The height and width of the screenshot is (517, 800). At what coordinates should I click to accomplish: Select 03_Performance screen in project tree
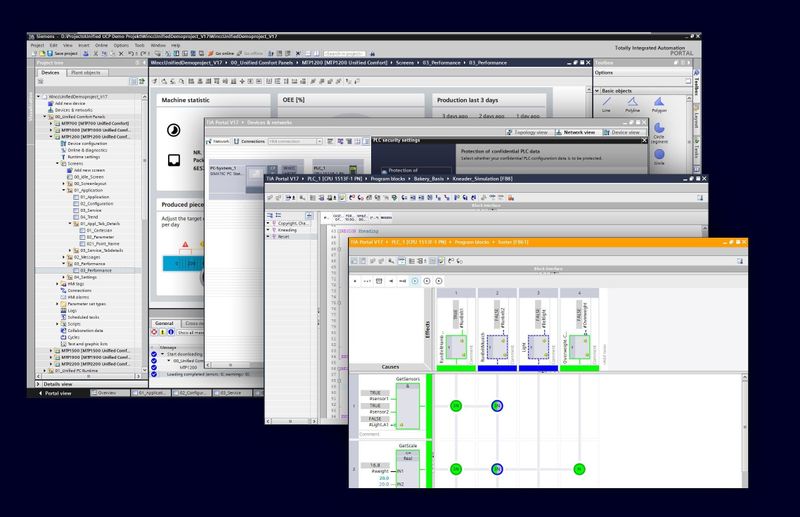(x=96, y=270)
